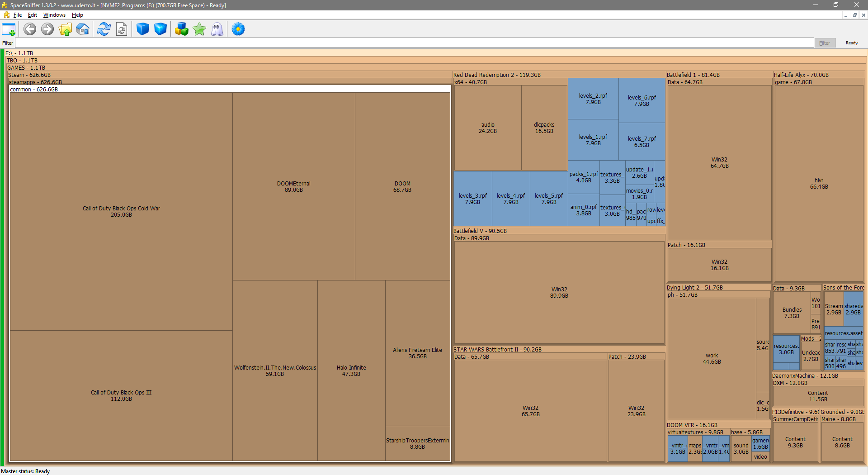Go back to previous view

pos(30,29)
